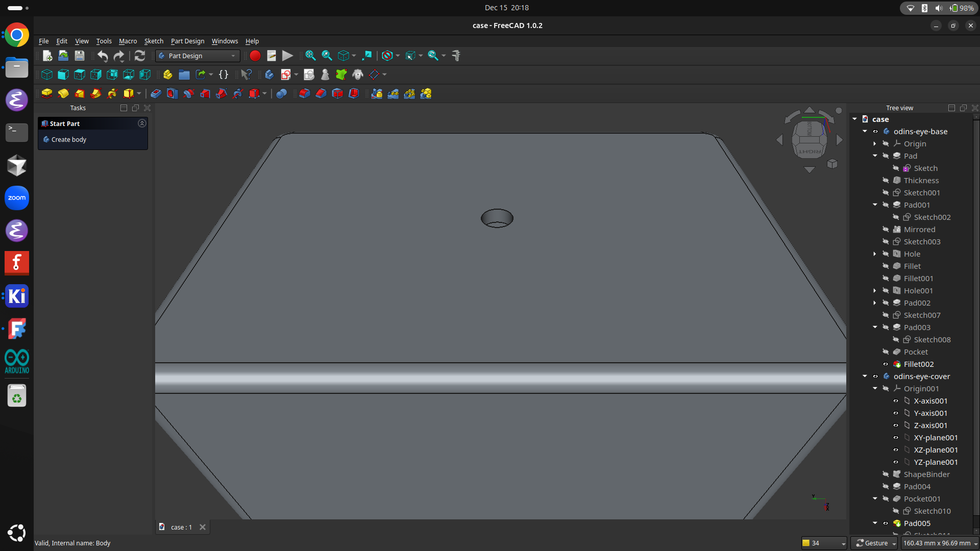Run the macro with the play button
The width and height of the screenshot is (980, 551).
tap(287, 56)
